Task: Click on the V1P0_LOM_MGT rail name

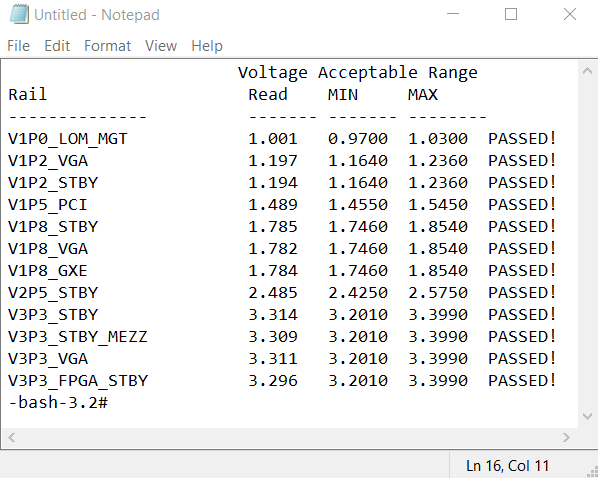Action: pos(68,139)
